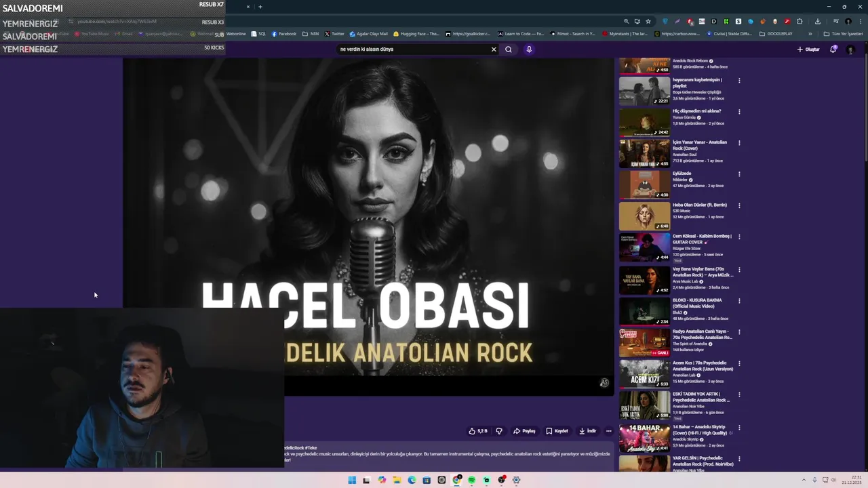Clear the YouTube search box text
868x488 pixels.
click(x=494, y=49)
